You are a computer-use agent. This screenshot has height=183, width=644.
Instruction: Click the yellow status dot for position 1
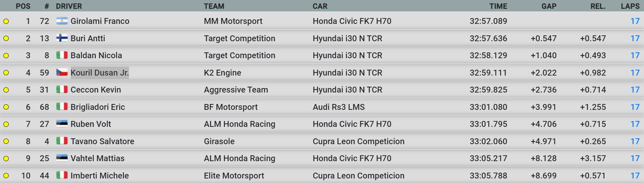click(6, 21)
